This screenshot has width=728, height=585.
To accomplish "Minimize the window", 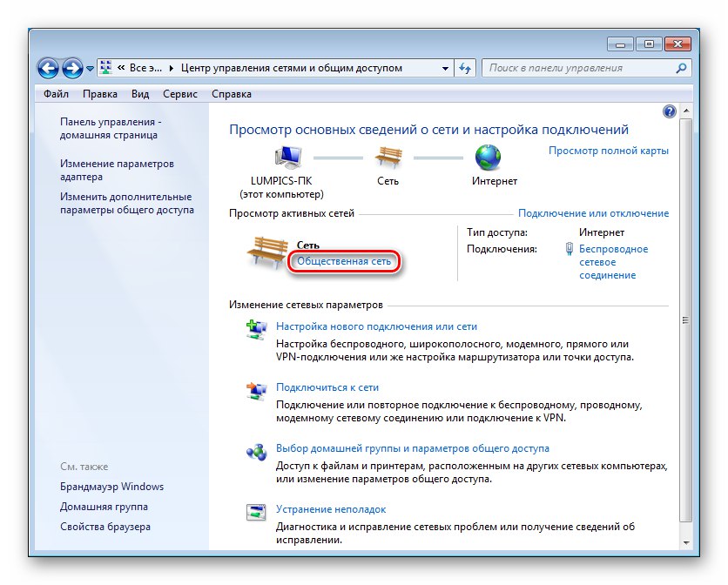I will click(620, 44).
